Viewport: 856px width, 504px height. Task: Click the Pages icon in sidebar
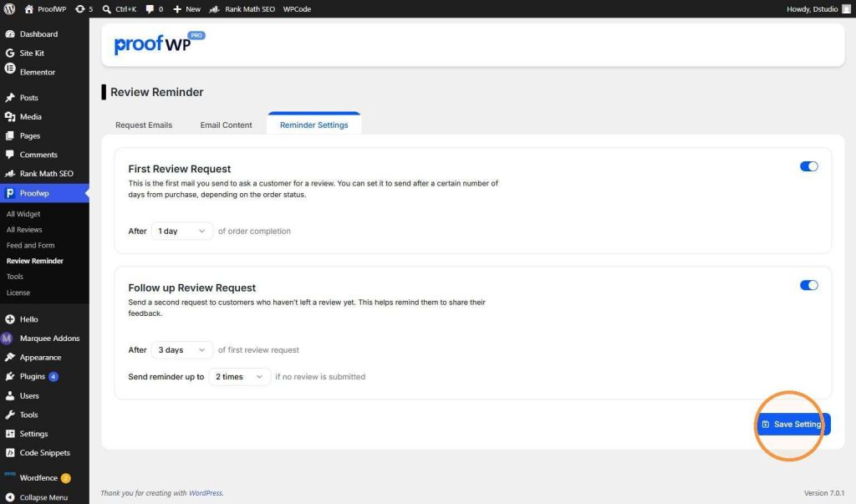pos(10,136)
